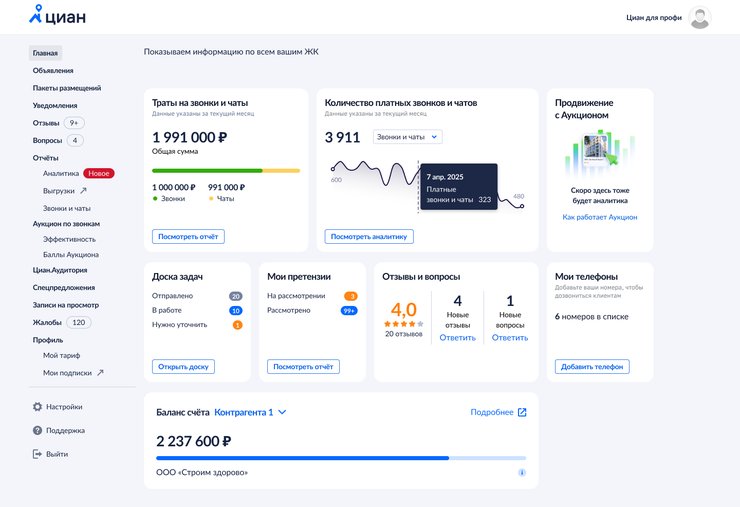The image size is (740, 507).
Task: Open the user profile avatar
Action: click(700, 17)
